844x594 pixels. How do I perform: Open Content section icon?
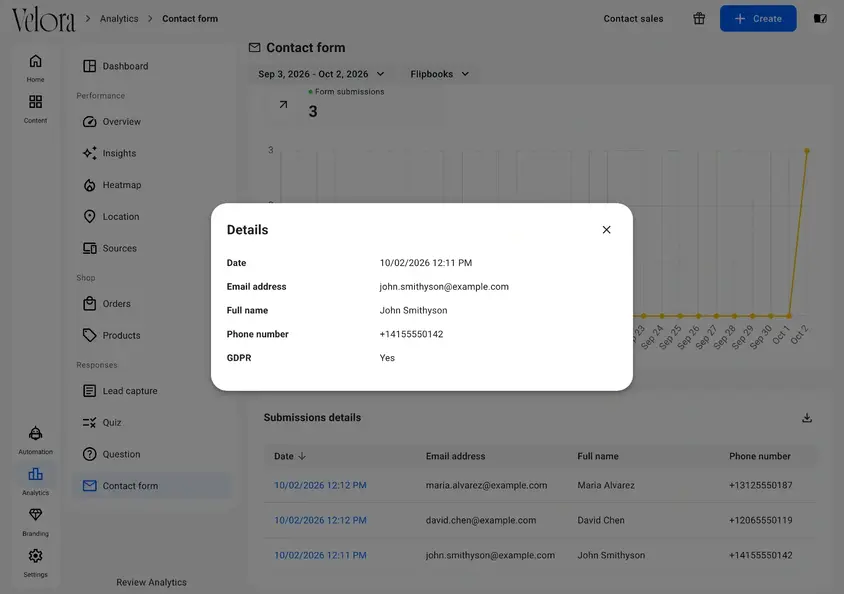click(x=36, y=102)
